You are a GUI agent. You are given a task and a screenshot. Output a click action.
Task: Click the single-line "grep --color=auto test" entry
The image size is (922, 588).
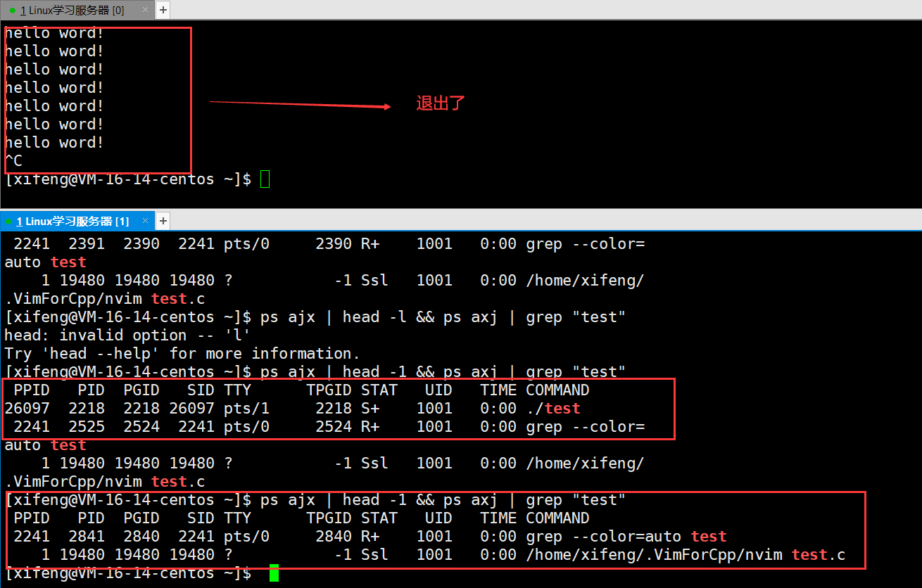626,537
